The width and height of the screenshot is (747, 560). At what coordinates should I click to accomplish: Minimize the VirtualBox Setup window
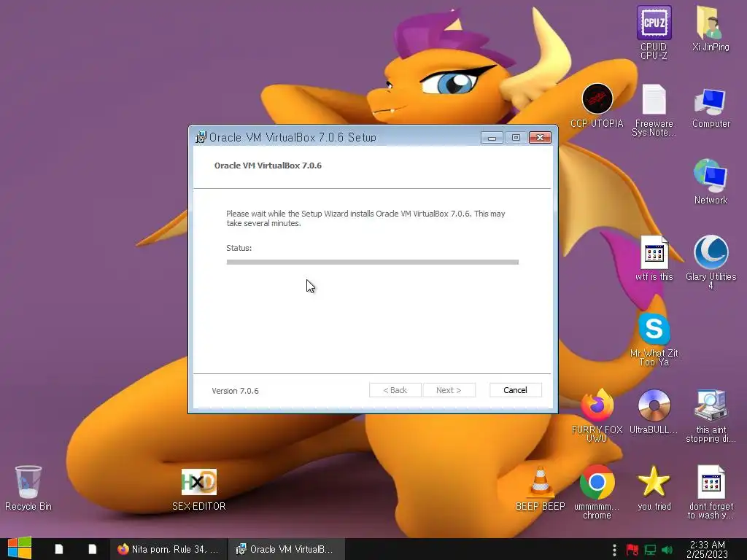coord(492,138)
